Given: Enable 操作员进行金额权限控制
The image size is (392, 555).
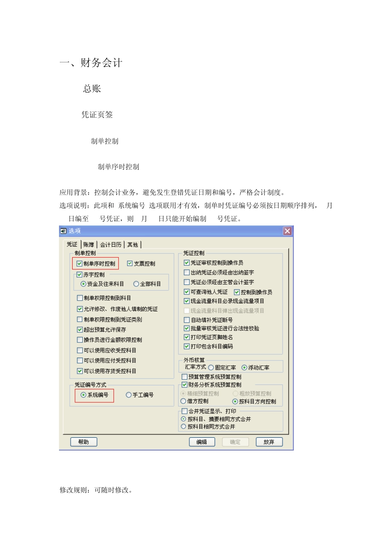Looking at the screenshot, I should tap(80, 340).
